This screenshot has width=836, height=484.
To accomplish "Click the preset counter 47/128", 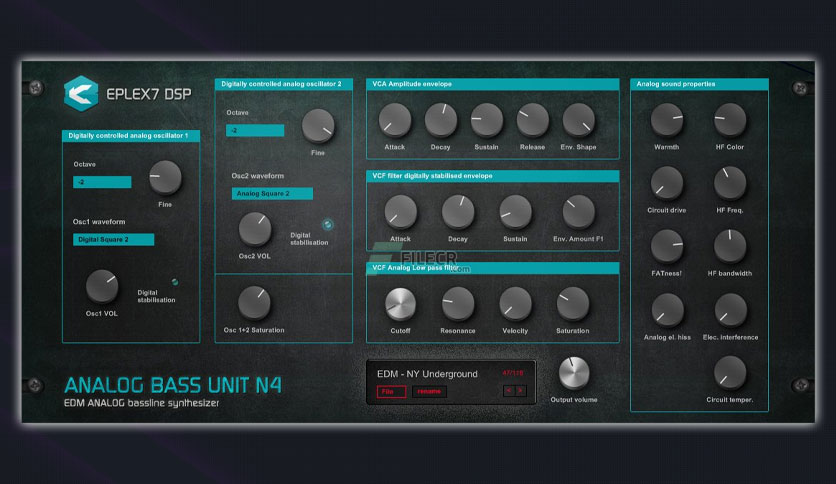I will (x=512, y=373).
